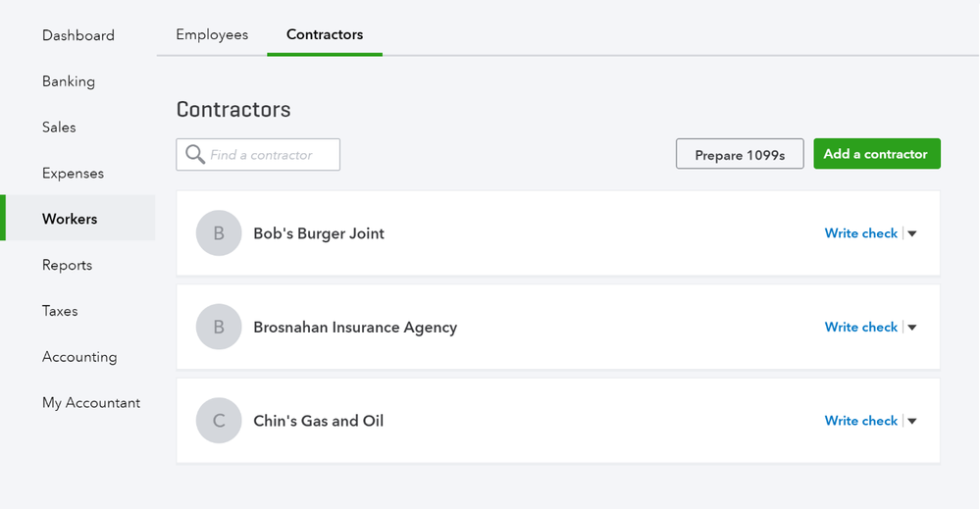Navigate to Reports in the sidebar
Viewport: 980px width, 509px height.
pyautogui.click(x=67, y=265)
